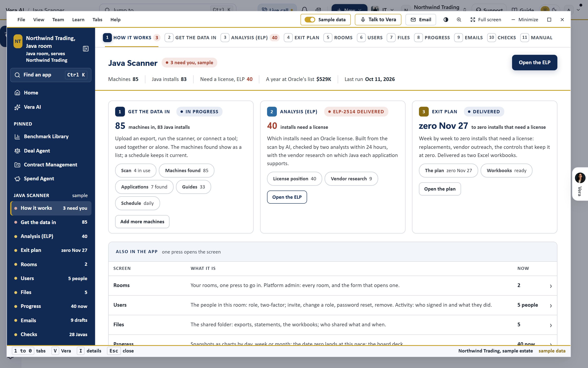Click the Minimize dash button
Image resolution: width=588 pixels, height=368 pixels.
(x=525, y=20)
